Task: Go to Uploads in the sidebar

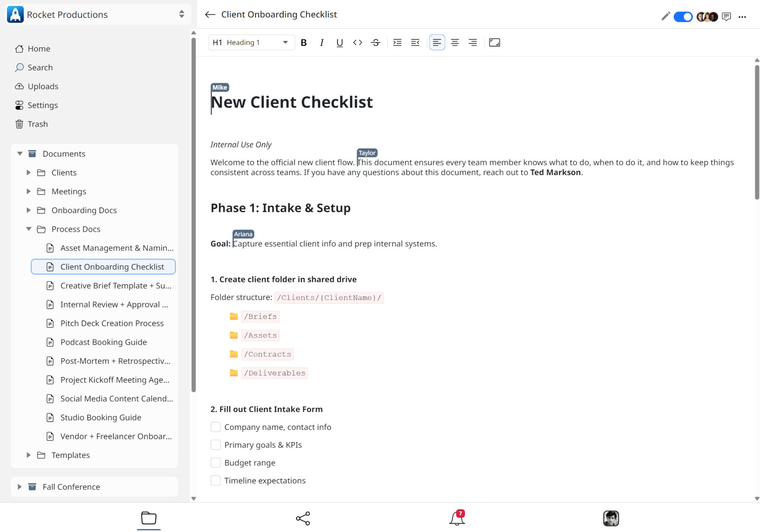Action: 43,86
